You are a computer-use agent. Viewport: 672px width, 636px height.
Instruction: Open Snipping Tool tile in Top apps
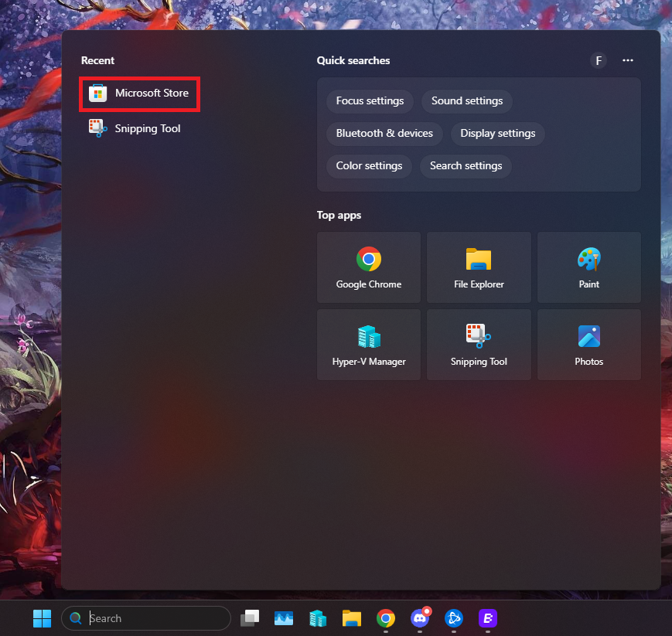click(479, 345)
